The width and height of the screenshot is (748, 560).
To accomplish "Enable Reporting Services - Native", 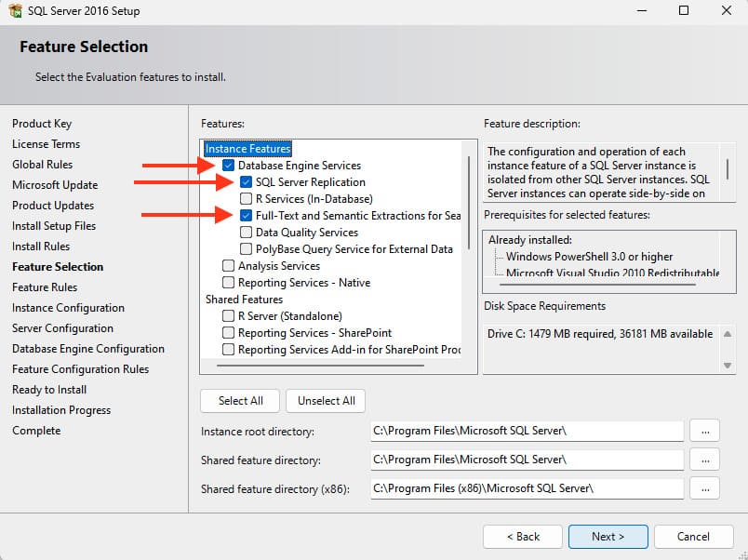I will [229, 283].
